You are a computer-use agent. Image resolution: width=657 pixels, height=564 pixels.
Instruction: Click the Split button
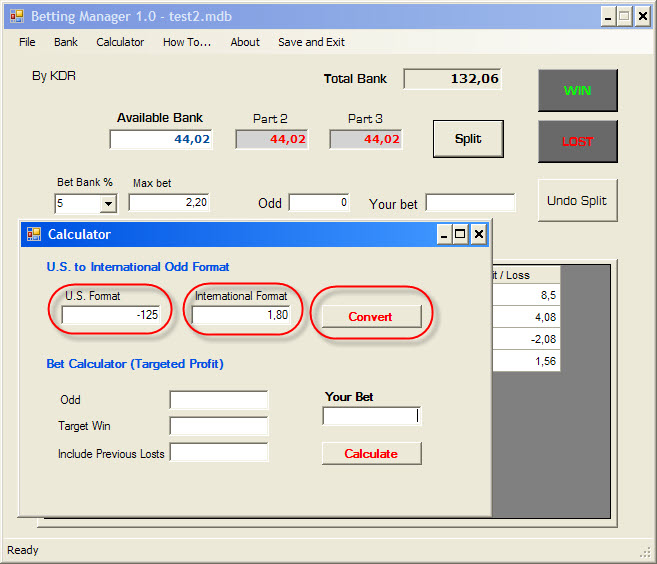467,139
